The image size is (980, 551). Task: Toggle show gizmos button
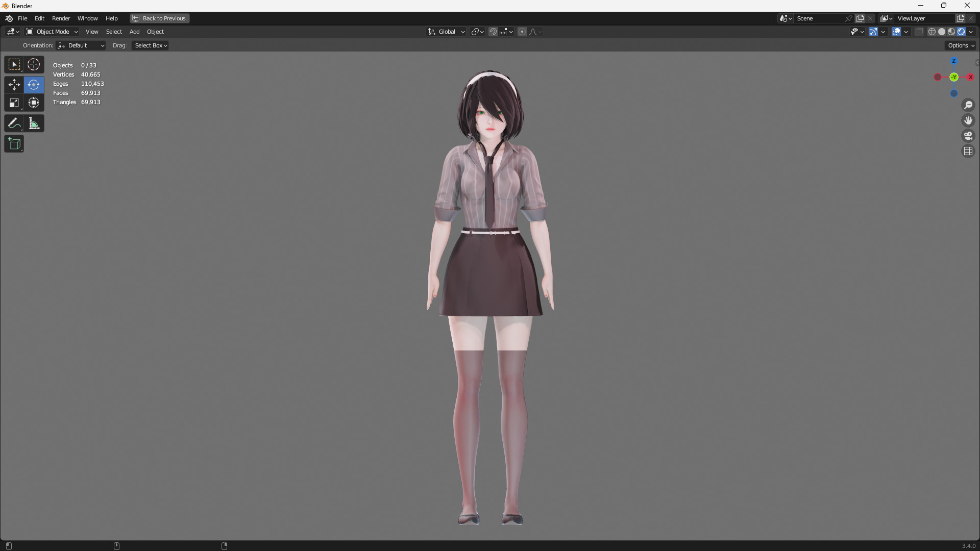pyautogui.click(x=873, y=32)
